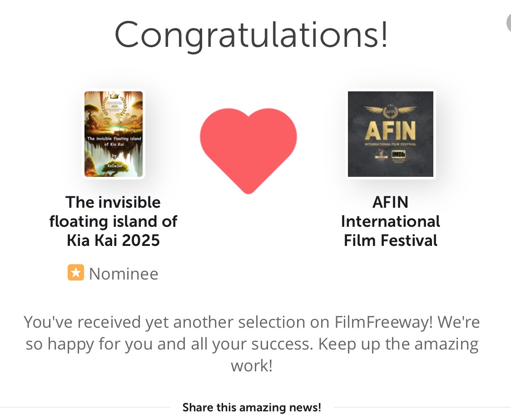Click the large gold AFIN lettering
Screen dimensions: 511x420
click(390, 131)
